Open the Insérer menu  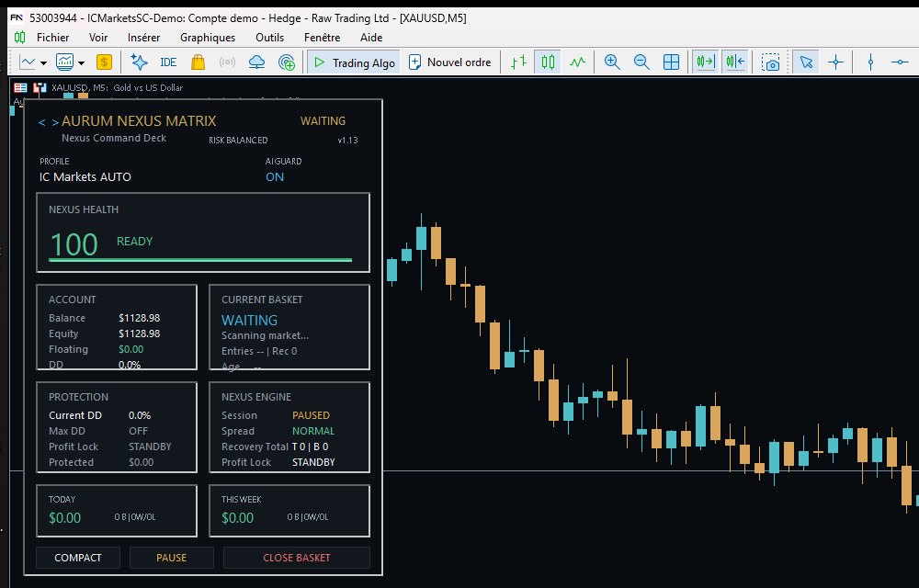(x=143, y=38)
